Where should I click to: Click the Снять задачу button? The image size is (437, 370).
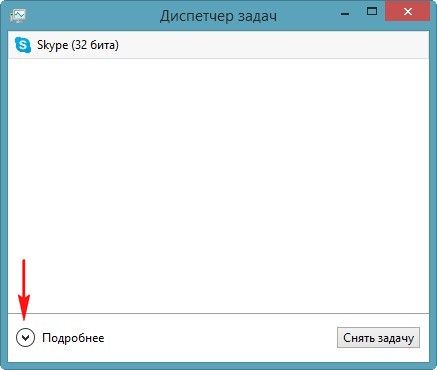[378, 338]
